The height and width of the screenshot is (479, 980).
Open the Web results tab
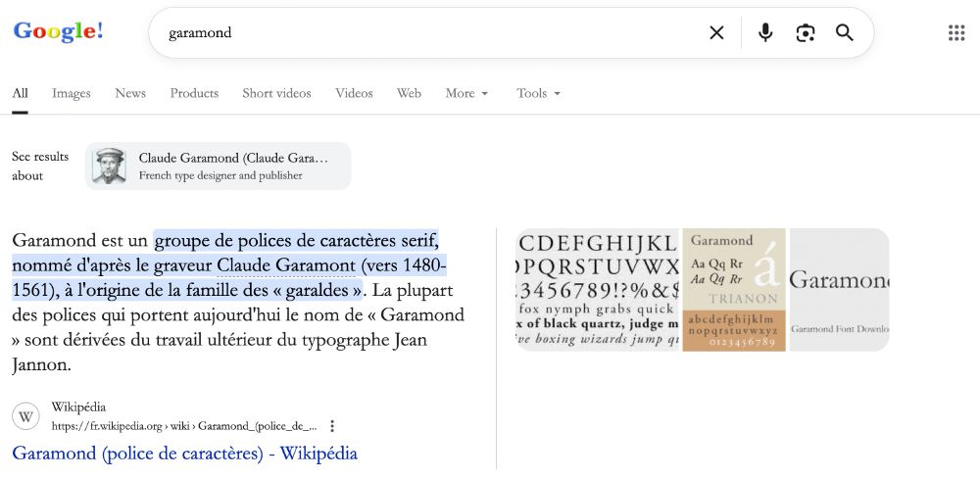point(409,93)
